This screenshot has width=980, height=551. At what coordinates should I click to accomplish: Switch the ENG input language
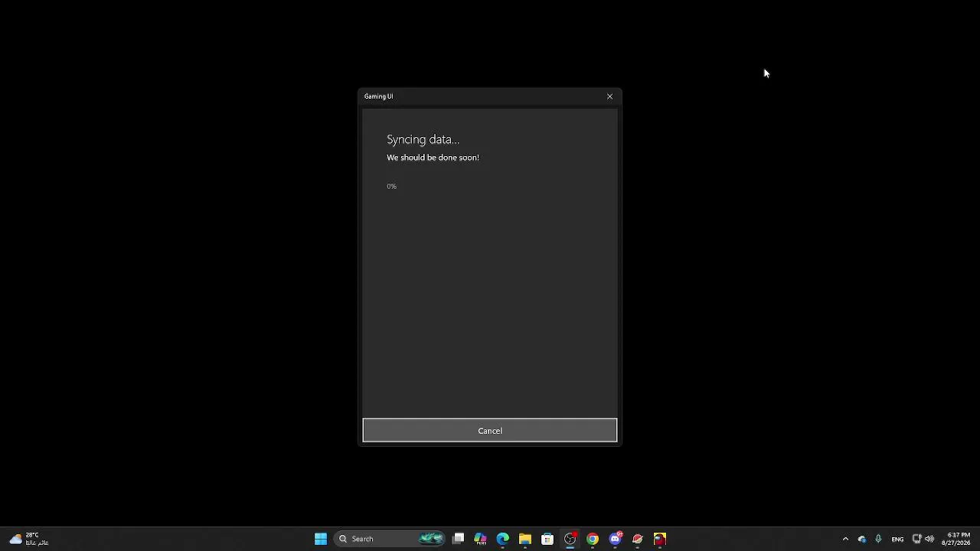[x=897, y=539]
